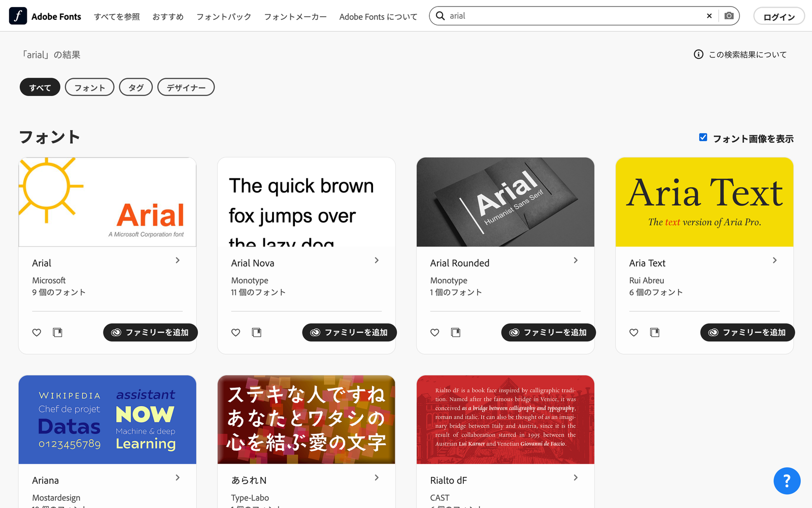Favorite Aria Text with the heart icon
812x508 pixels.
point(633,332)
